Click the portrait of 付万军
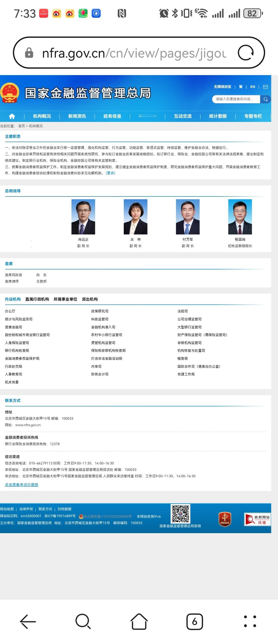The width and height of the screenshot is (278, 644). (x=188, y=217)
